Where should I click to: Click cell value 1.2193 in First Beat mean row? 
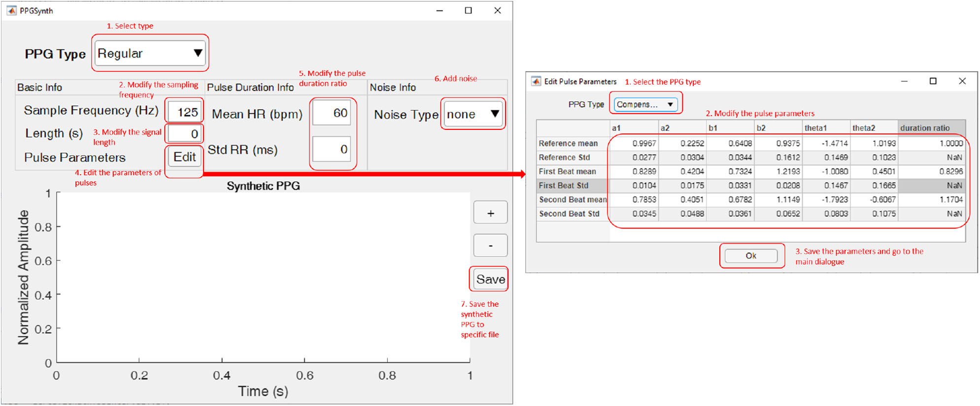(778, 171)
